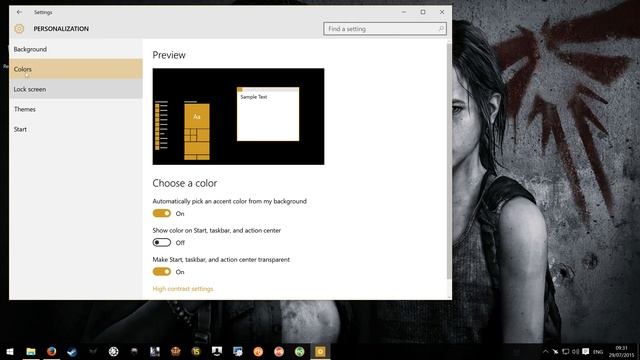Select the Colors section in sidebar
640x360 pixels.
point(76,69)
